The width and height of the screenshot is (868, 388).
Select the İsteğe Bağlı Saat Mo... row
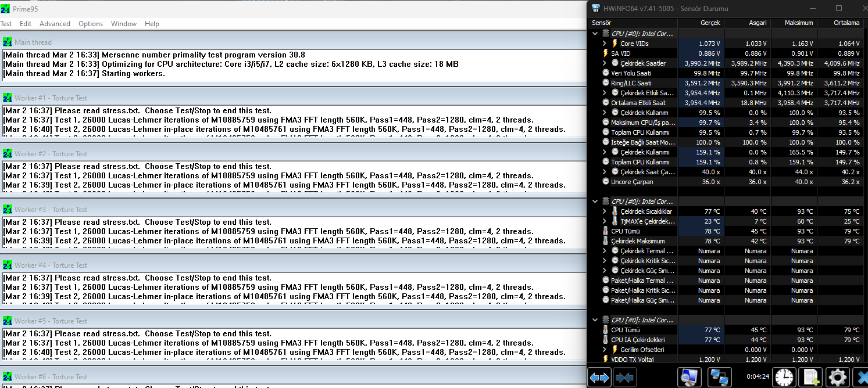pos(726,142)
